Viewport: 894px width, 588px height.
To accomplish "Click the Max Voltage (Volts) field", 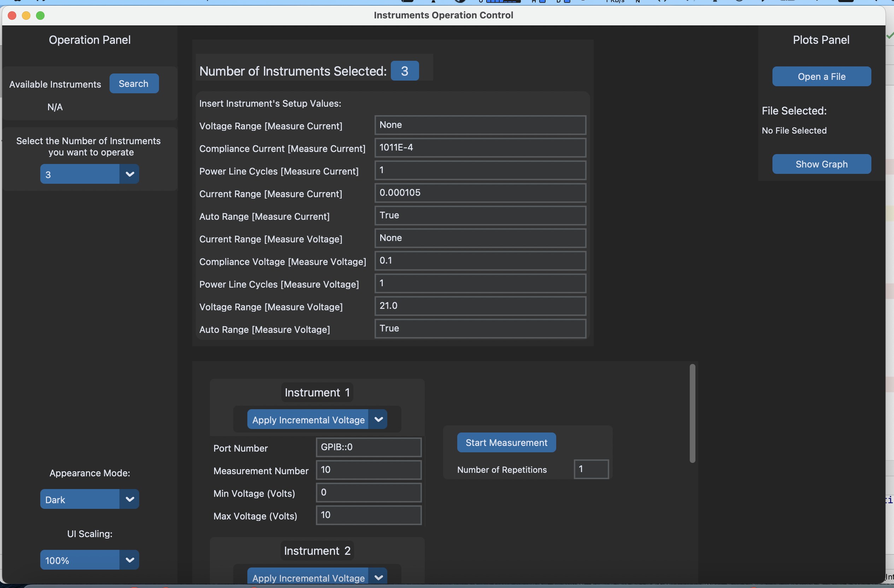I will 369,515.
